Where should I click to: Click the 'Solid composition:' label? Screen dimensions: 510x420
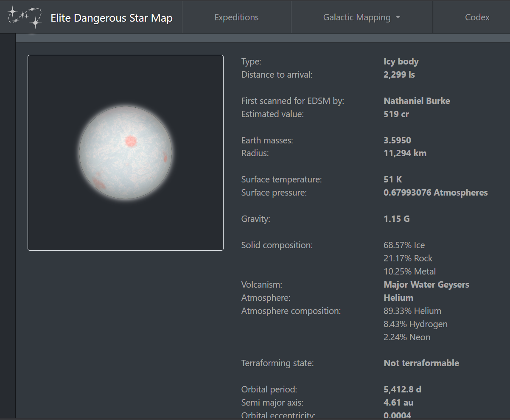coord(277,245)
